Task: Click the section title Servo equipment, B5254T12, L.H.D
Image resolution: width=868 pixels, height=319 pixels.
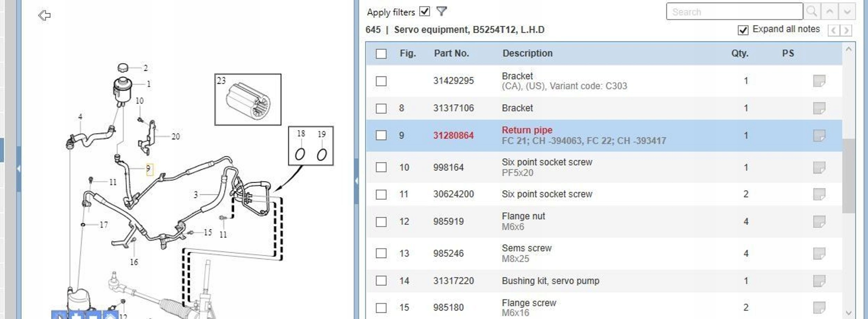Action: pos(469,30)
